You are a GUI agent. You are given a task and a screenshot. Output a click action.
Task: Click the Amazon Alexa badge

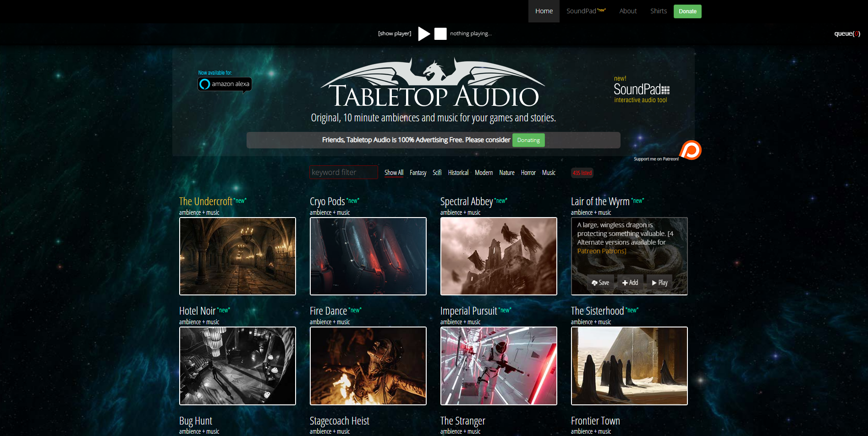click(225, 84)
